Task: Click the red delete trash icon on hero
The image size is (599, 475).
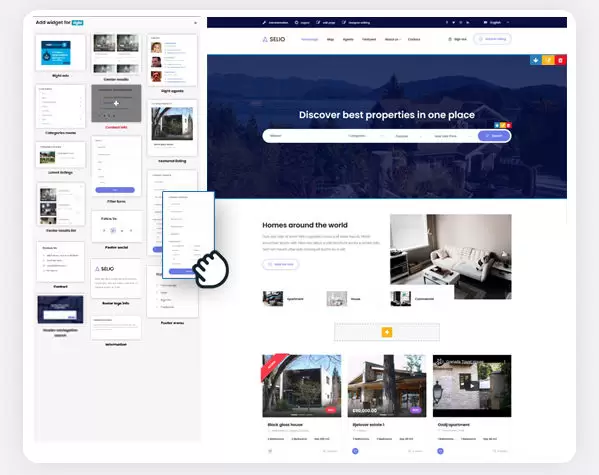Action: [560, 60]
